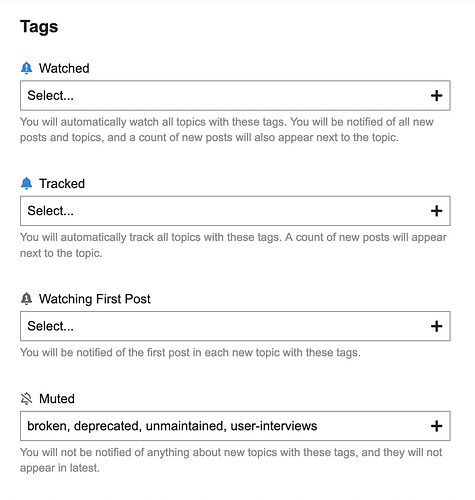This screenshot has height=500, width=475.
Task: Click the plus icon in Tracked field
Action: pyautogui.click(x=436, y=211)
